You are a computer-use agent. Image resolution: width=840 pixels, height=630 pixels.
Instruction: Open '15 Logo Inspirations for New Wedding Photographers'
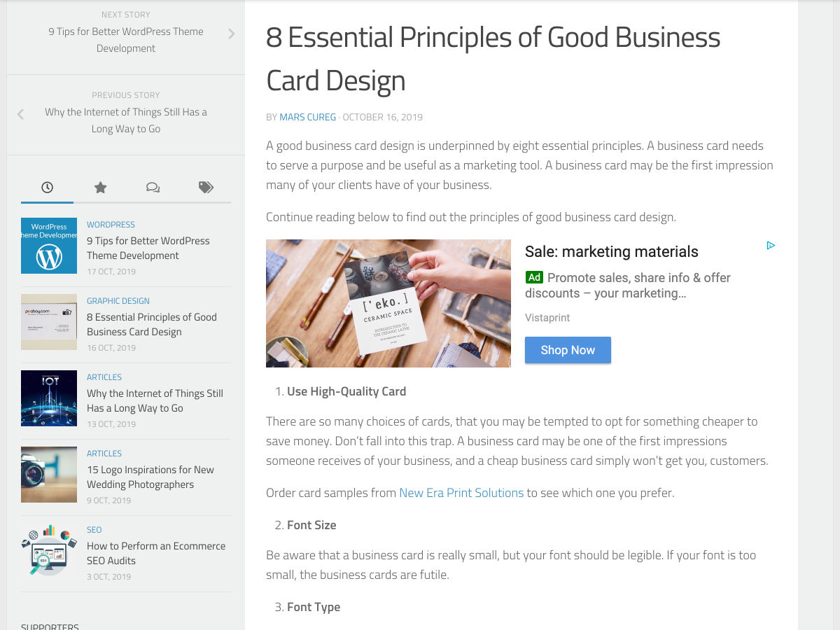150,477
